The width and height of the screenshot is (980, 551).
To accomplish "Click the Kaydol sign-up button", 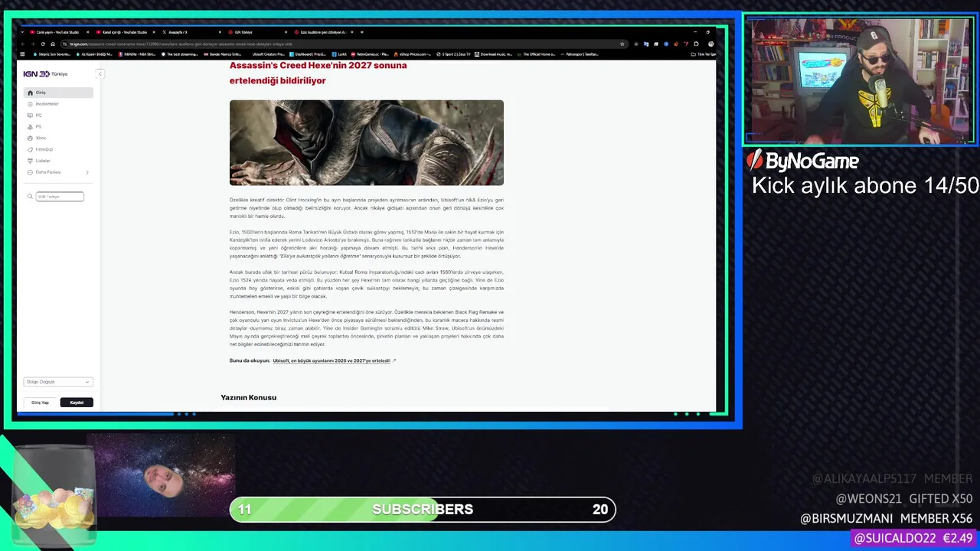I will click(77, 403).
